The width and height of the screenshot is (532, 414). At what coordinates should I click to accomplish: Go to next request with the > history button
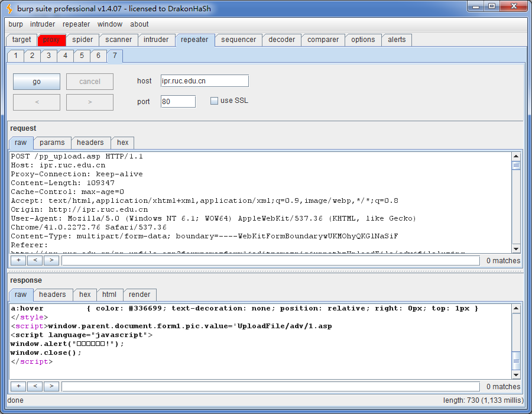[x=90, y=102]
